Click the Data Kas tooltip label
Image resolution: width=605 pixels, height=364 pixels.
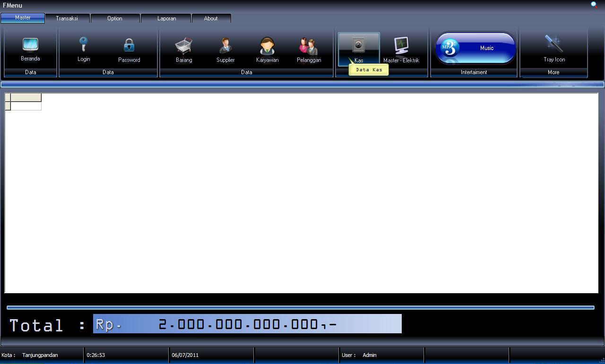click(369, 69)
